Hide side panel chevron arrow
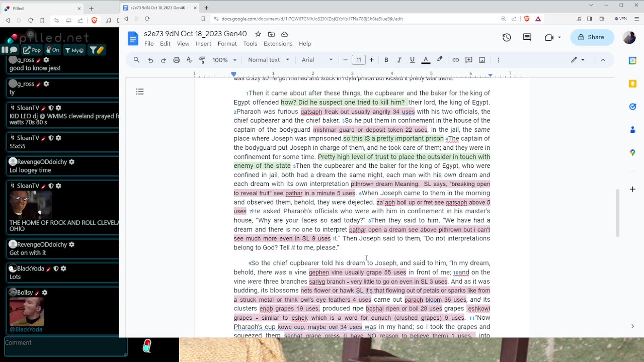 tap(632, 326)
